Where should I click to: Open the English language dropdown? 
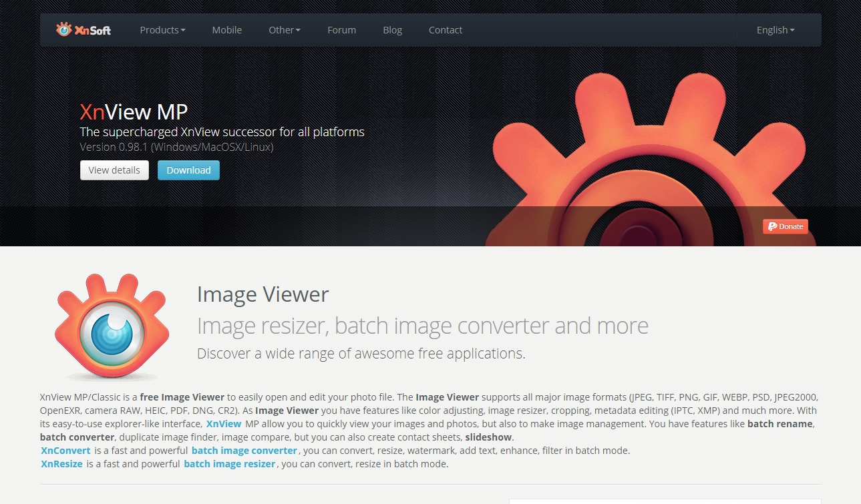(773, 30)
